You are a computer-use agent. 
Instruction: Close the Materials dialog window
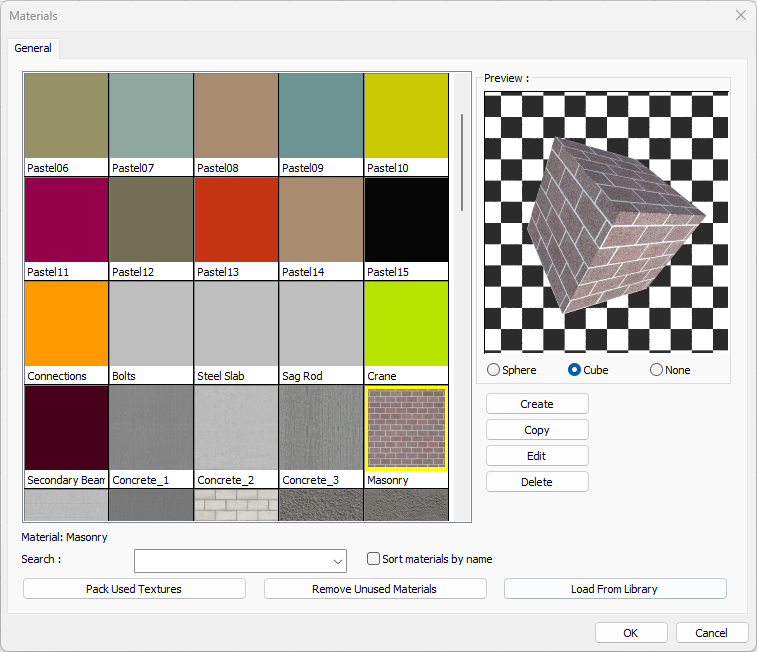[x=741, y=15]
